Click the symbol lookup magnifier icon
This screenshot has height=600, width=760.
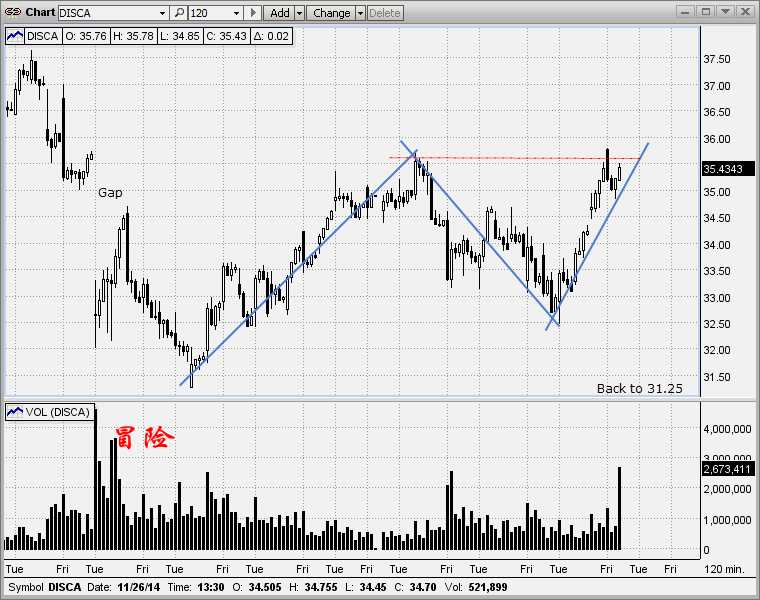click(179, 13)
